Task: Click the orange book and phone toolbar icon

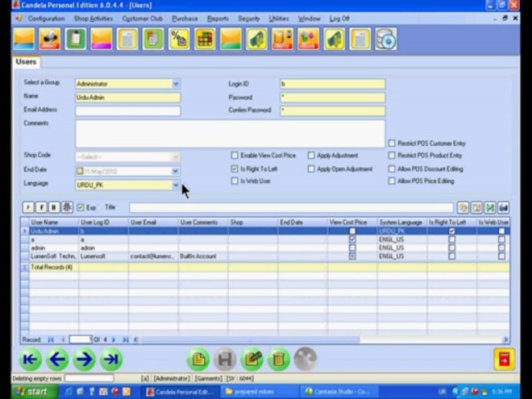Action: tap(282, 39)
